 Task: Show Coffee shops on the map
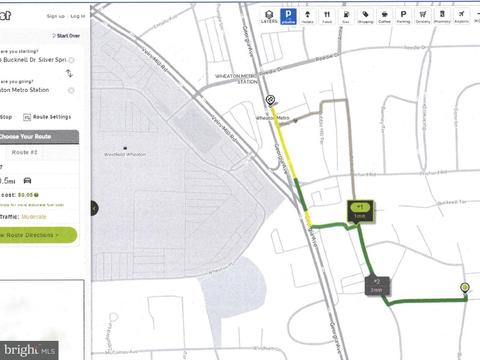(x=384, y=16)
